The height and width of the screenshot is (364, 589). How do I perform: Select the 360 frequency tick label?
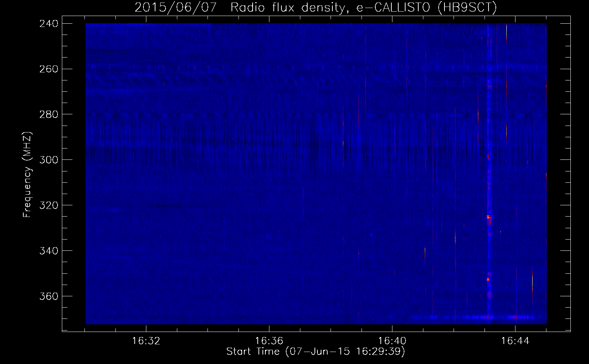click(x=49, y=297)
